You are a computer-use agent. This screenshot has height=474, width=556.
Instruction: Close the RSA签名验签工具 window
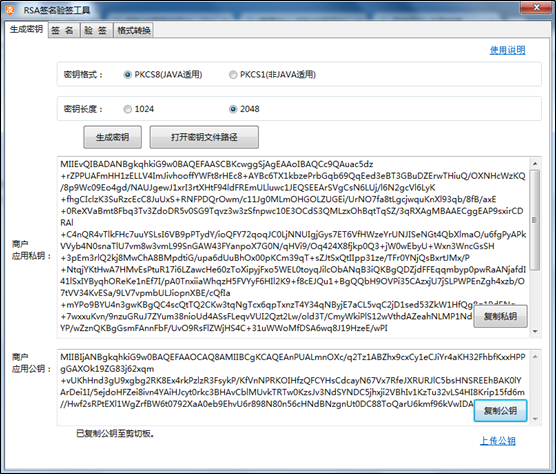pyautogui.click(x=537, y=7)
